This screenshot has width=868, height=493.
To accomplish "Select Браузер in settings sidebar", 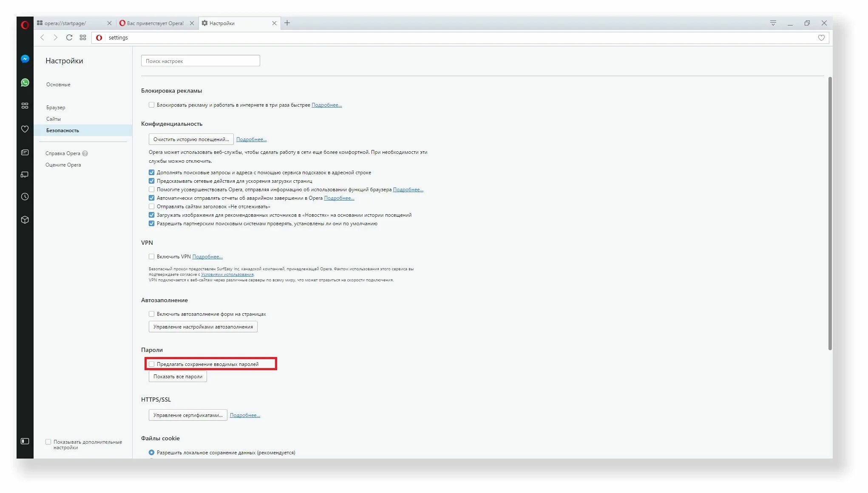I will click(56, 108).
